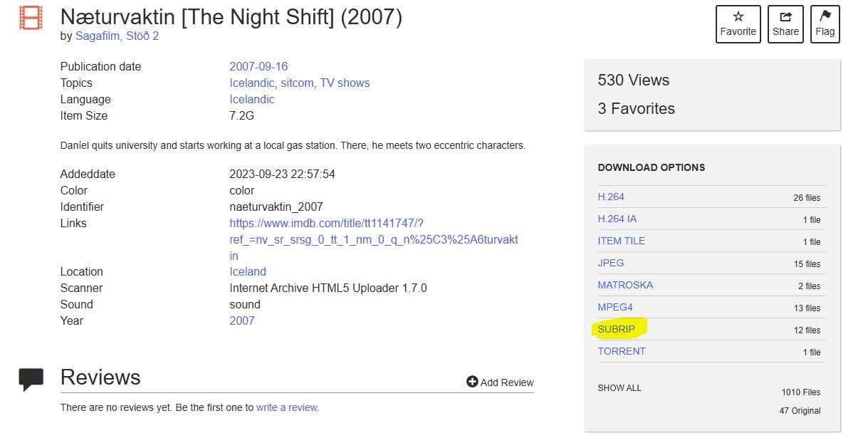Click the film strip media type icon
The width and height of the screenshot is (868, 438).
coord(31,18)
